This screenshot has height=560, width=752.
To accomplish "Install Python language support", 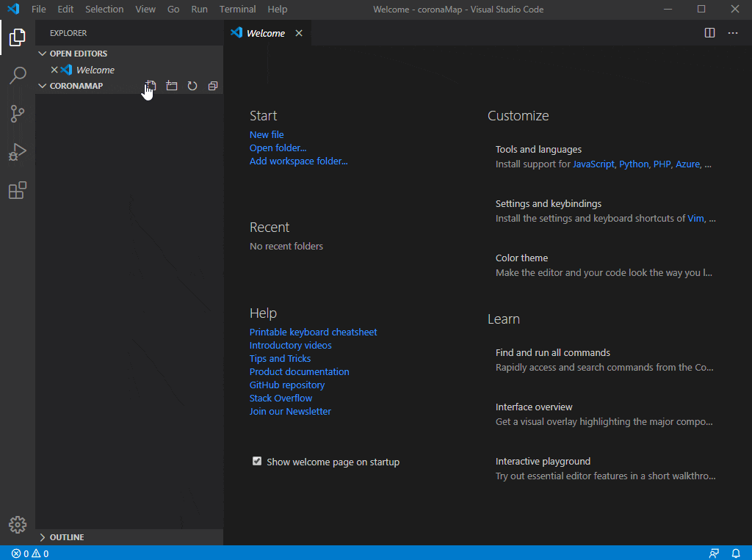I will pos(634,164).
